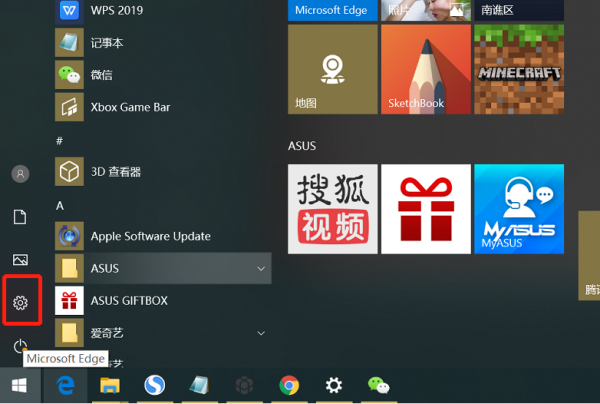The width and height of the screenshot is (600, 404).
Task: Expand the 爱奇艺 folder chevron
Action: click(261, 333)
